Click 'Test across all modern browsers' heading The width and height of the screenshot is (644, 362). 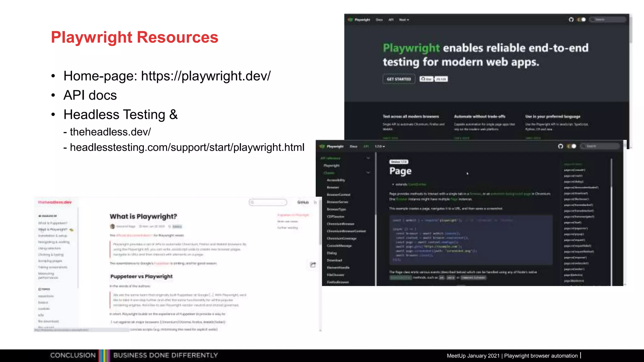[411, 116]
